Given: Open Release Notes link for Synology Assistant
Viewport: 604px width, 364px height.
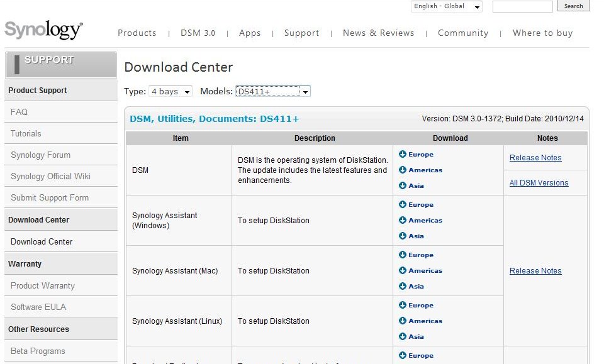Looking at the screenshot, I should point(535,271).
